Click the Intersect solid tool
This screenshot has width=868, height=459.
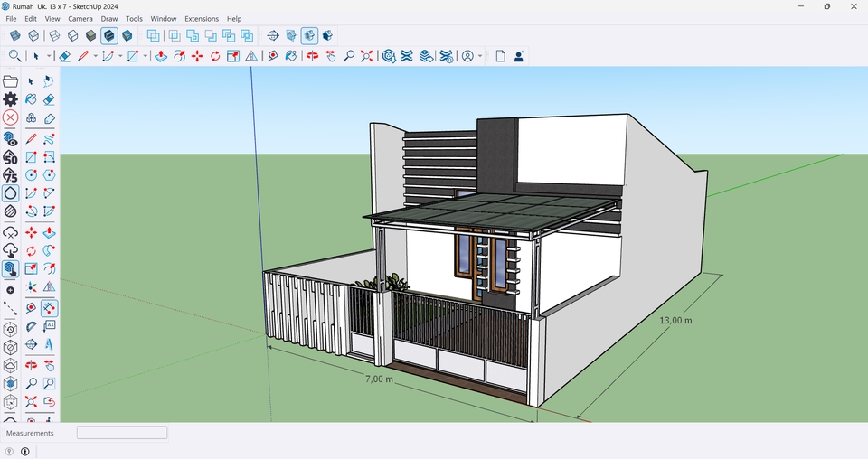(x=175, y=36)
